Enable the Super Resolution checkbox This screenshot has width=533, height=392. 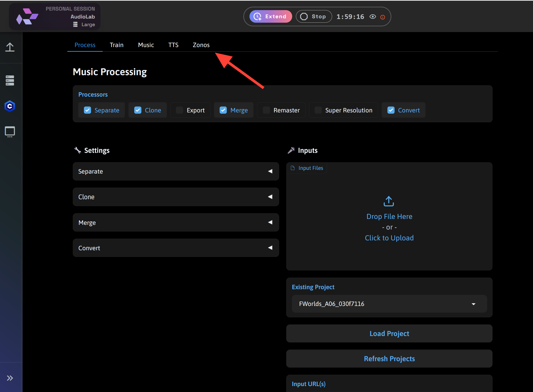coord(318,110)
